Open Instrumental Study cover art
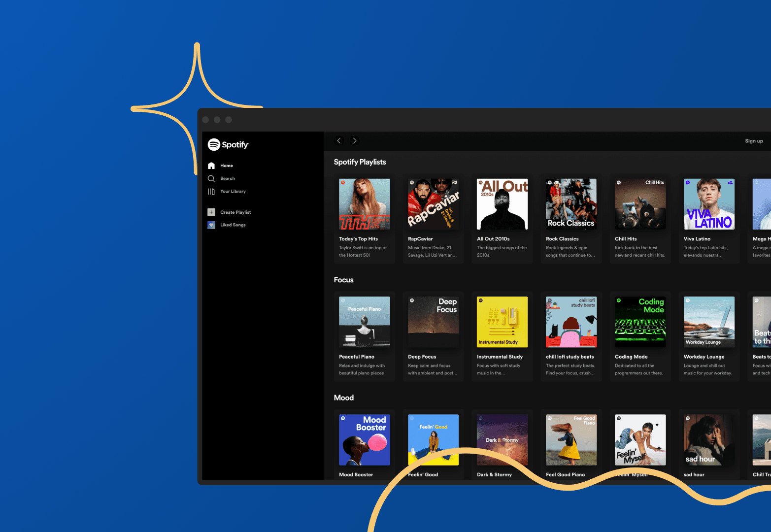771x532 pixels. point(503,322)
